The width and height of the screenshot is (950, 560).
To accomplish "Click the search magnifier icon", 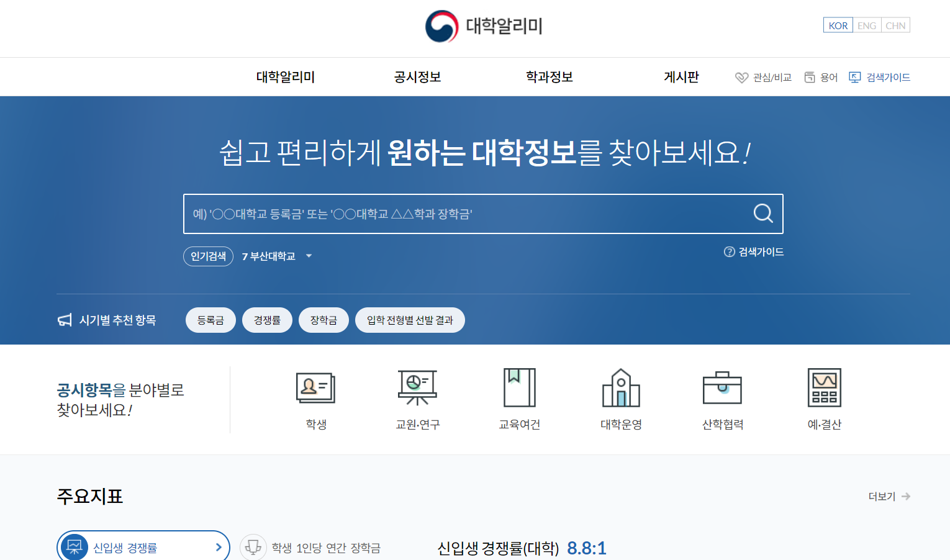I will (762, 214).
